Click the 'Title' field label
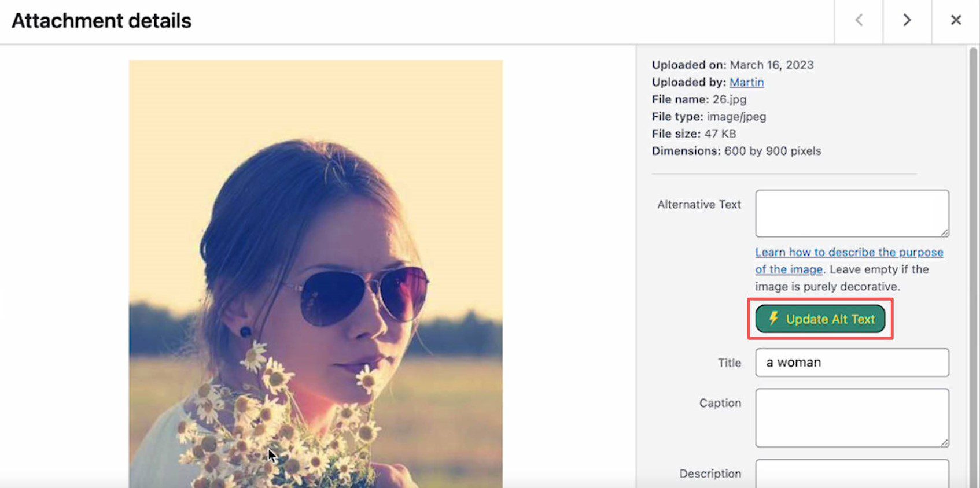 pyautogui.click(x=730, y=363)
